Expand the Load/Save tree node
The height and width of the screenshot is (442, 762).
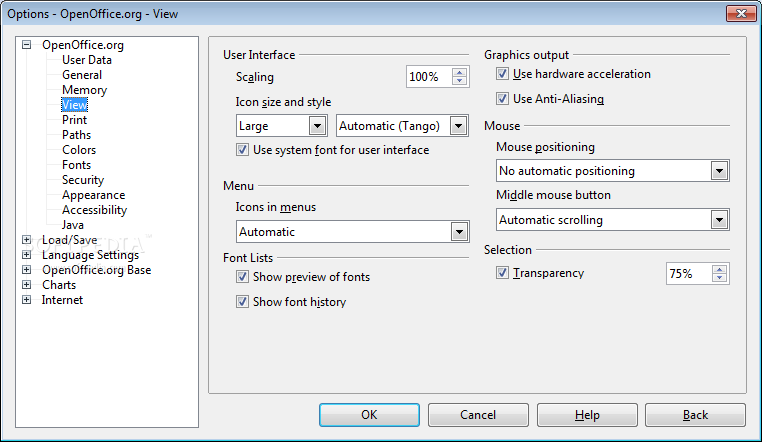pos(27,240)
